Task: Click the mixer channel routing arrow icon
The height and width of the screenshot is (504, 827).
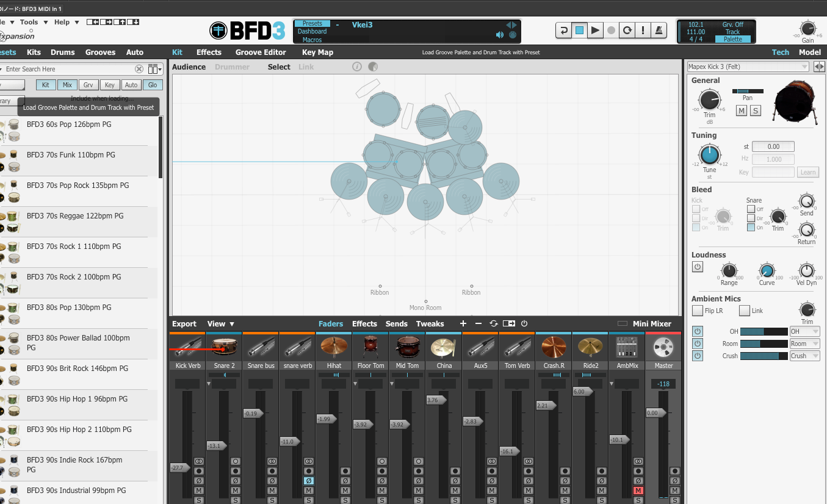Action: 509,323
